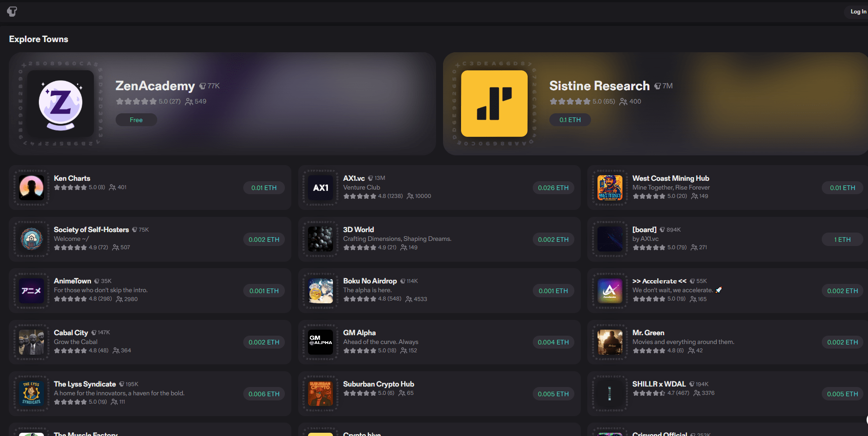Open Sistine Research yellow logo
The width and height of the screenshot is (868, 436).
pyautogui.click(x=494, y=104)
